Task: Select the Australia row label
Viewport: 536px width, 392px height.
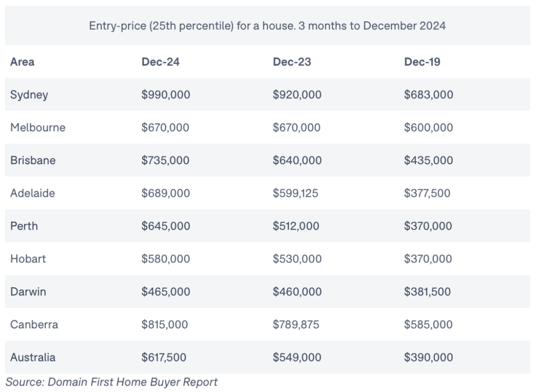Action: (33, 357)
